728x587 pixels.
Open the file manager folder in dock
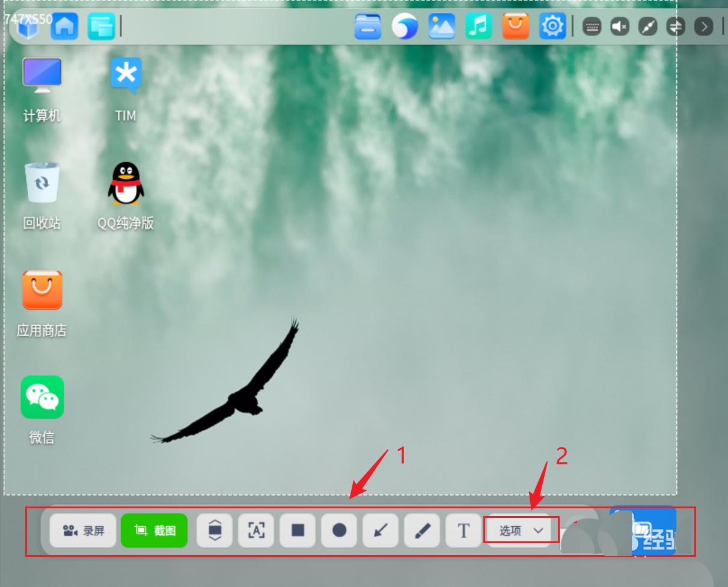tap(368, 26)
